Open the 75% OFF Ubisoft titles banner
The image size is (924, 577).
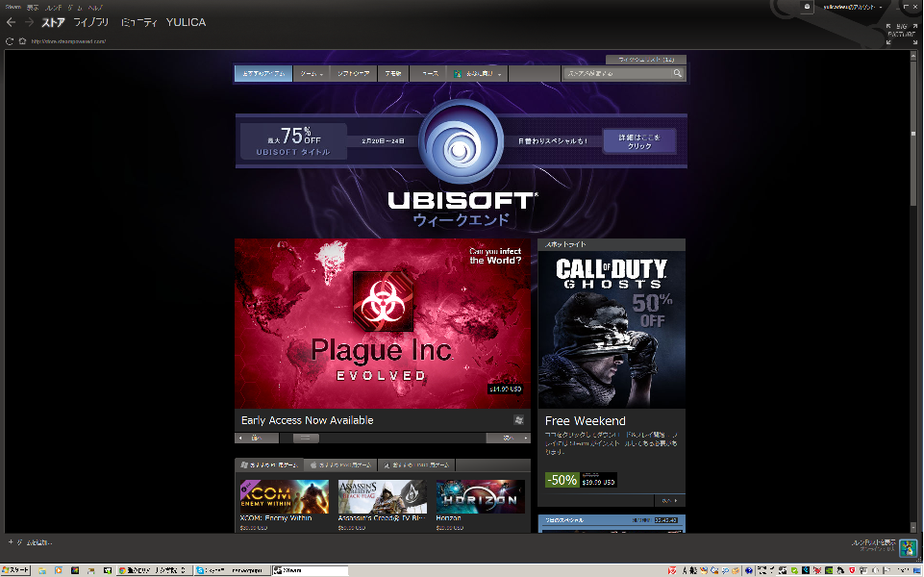tap(293, 141)
